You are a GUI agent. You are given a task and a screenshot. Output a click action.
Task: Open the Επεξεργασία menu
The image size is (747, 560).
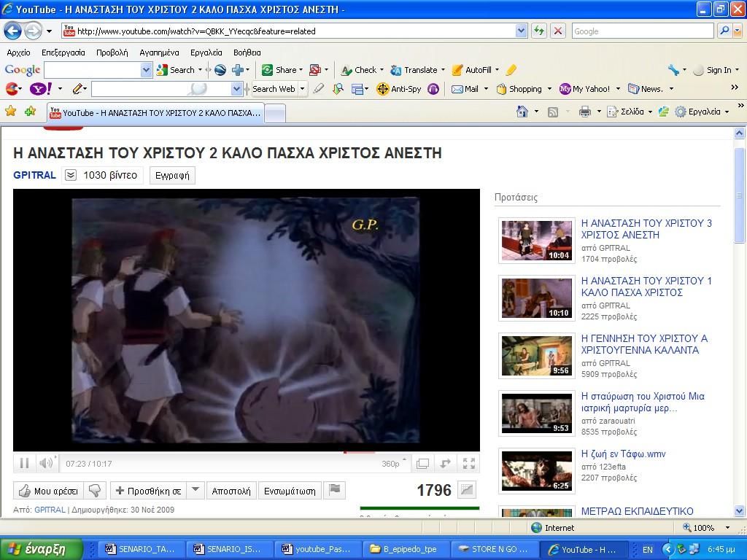(63, 52)
